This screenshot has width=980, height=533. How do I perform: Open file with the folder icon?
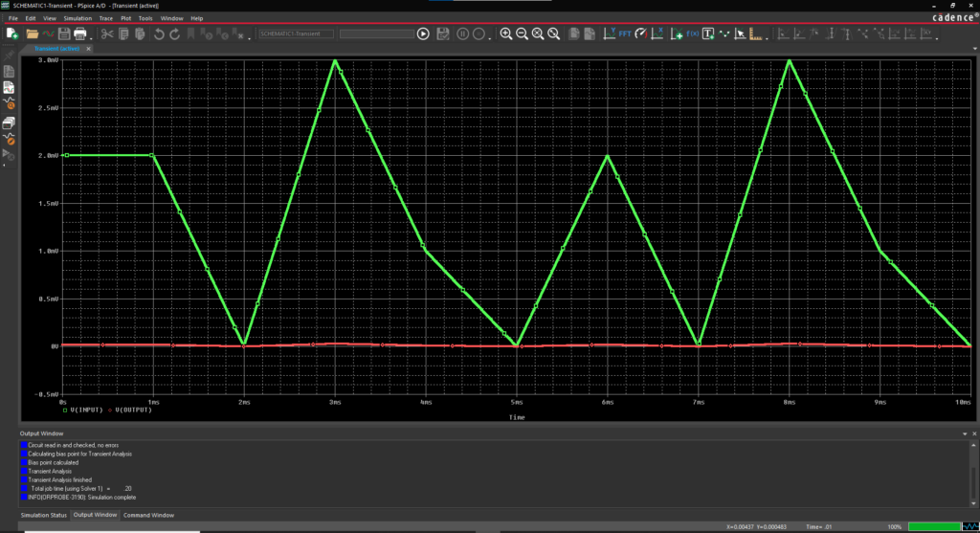coord(32,33)
